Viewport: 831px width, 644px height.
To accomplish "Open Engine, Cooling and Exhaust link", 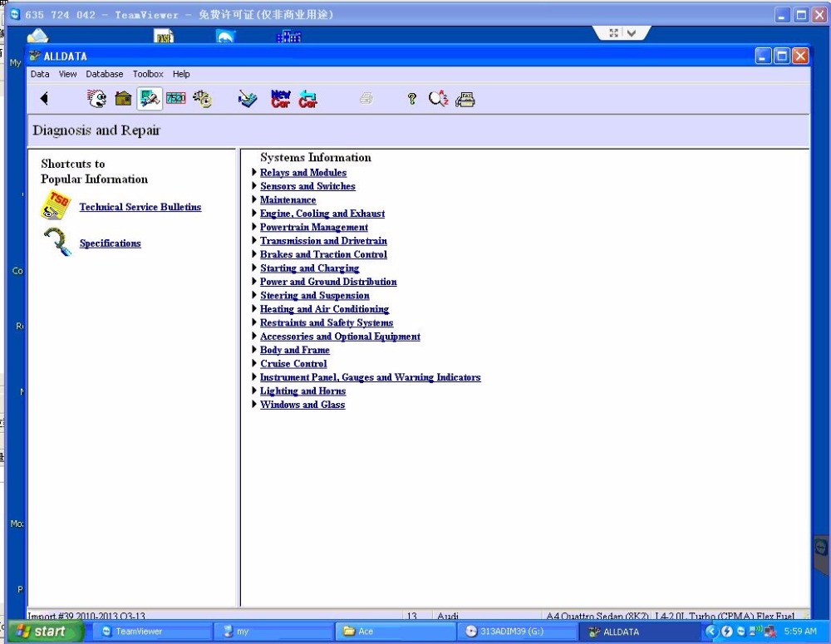I will pos(322,214).
